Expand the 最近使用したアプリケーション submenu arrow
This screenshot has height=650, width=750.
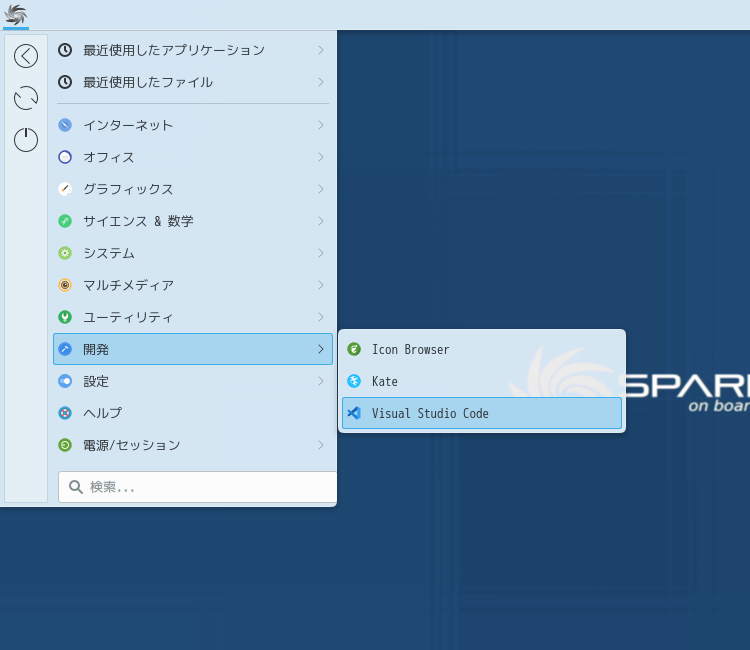click(320, 50)
